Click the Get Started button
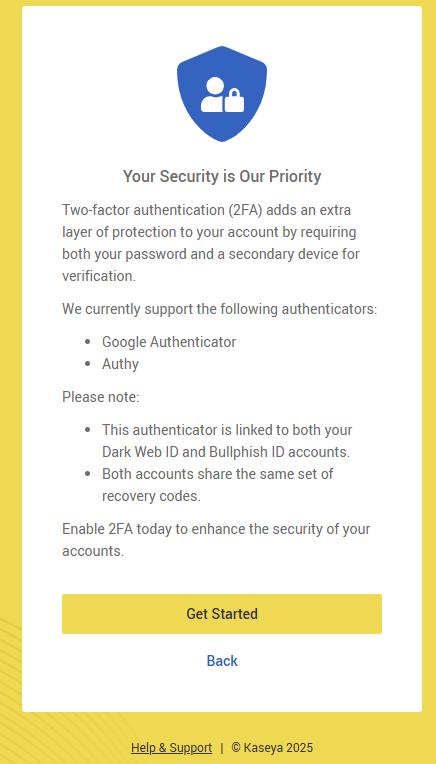Viewport: 436px width, 764px height. pos(222,614)
